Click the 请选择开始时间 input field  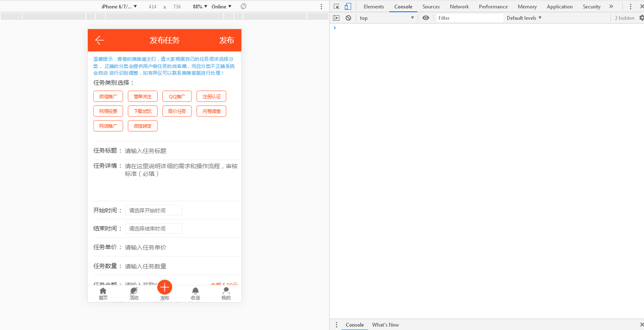[x=153, y=210]
